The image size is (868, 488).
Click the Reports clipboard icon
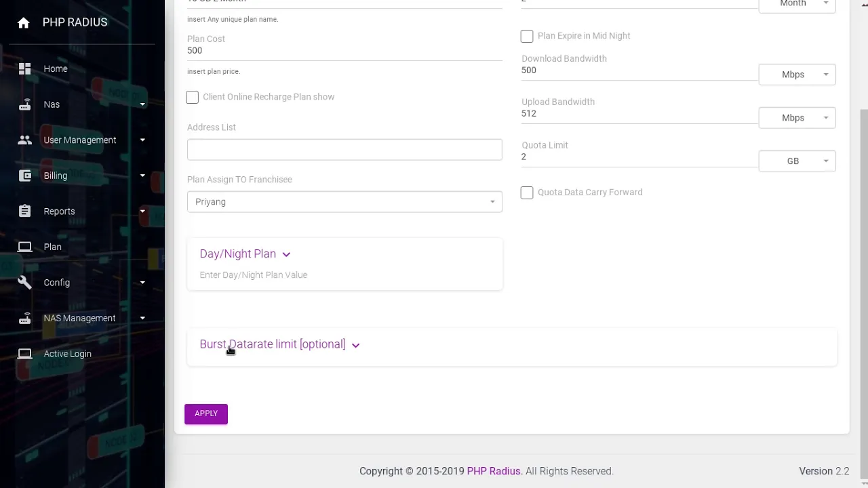point(25,211)
